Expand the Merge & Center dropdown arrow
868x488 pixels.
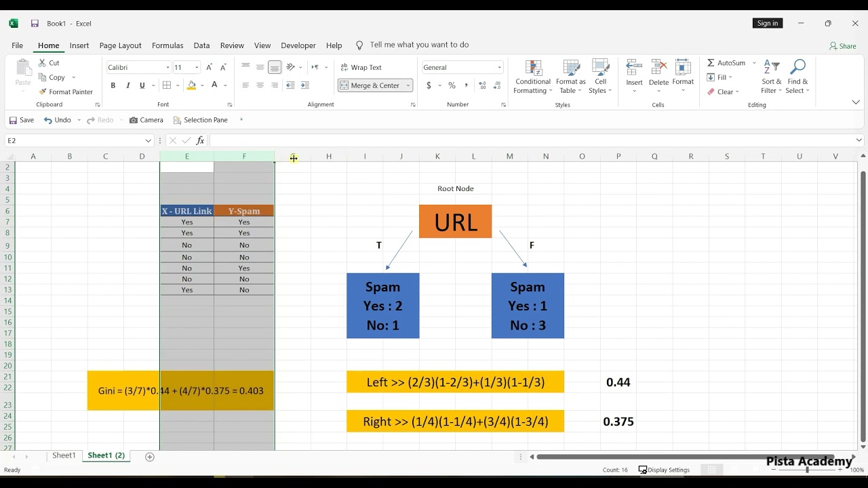[x=408, y=85]
